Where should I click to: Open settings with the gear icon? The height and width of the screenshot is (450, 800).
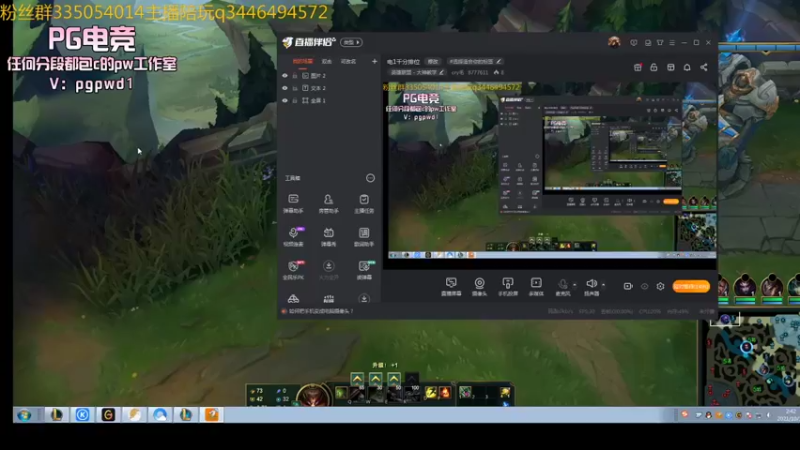[x=660, y=286]
